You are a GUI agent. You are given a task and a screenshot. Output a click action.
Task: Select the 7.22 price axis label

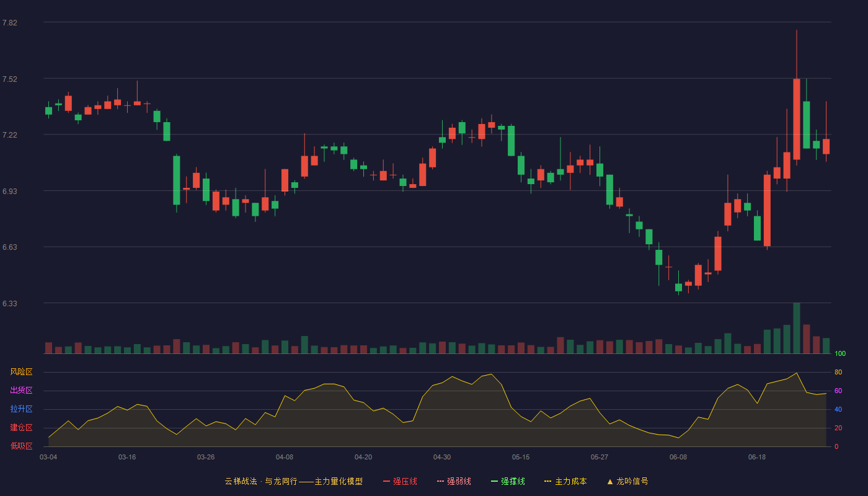pos(10,135)
